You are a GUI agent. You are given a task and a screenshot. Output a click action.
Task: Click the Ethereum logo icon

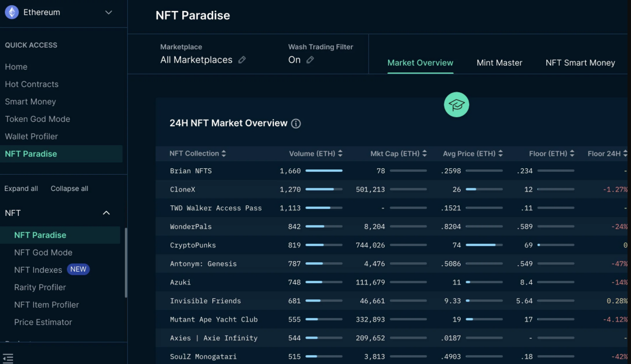tap(12, 12)
